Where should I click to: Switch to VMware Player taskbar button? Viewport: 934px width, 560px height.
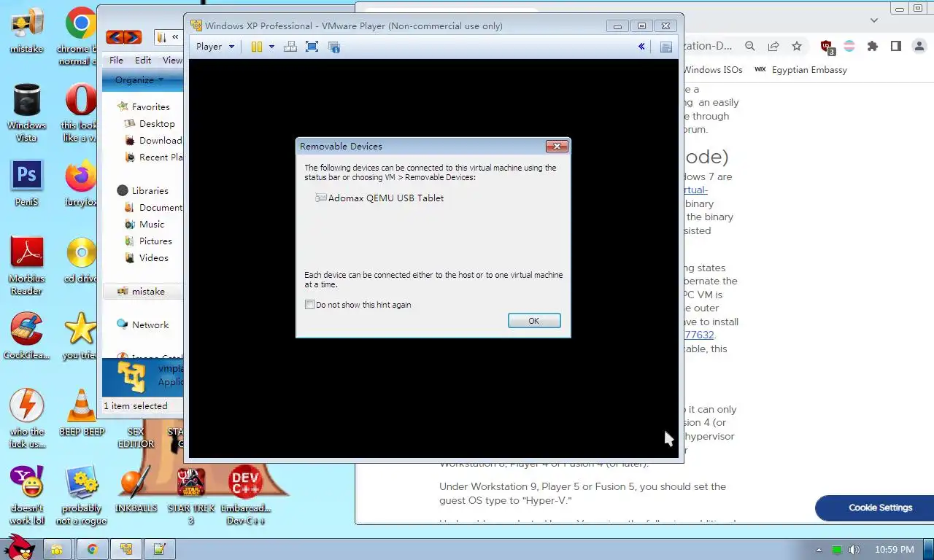point(126,549)
